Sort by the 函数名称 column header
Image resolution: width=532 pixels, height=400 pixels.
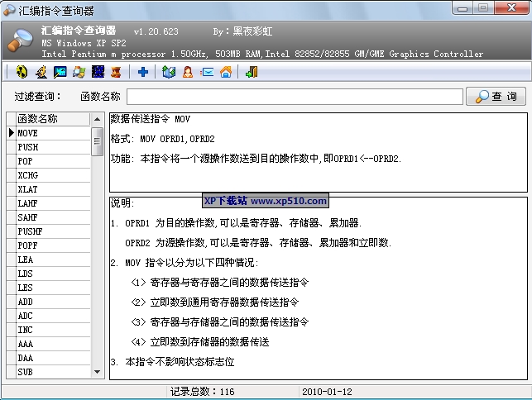pos(50,119)
